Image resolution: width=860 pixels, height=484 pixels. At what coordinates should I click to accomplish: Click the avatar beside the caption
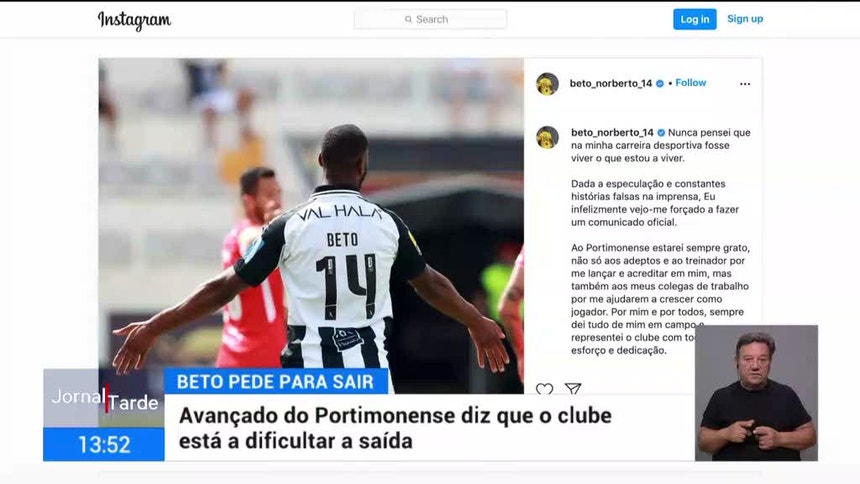[547, 137]
